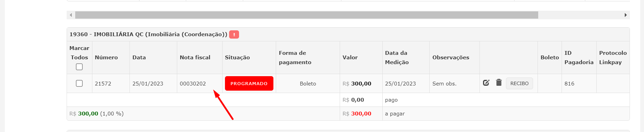Select the checkbox for row 21572

(79, 83)
